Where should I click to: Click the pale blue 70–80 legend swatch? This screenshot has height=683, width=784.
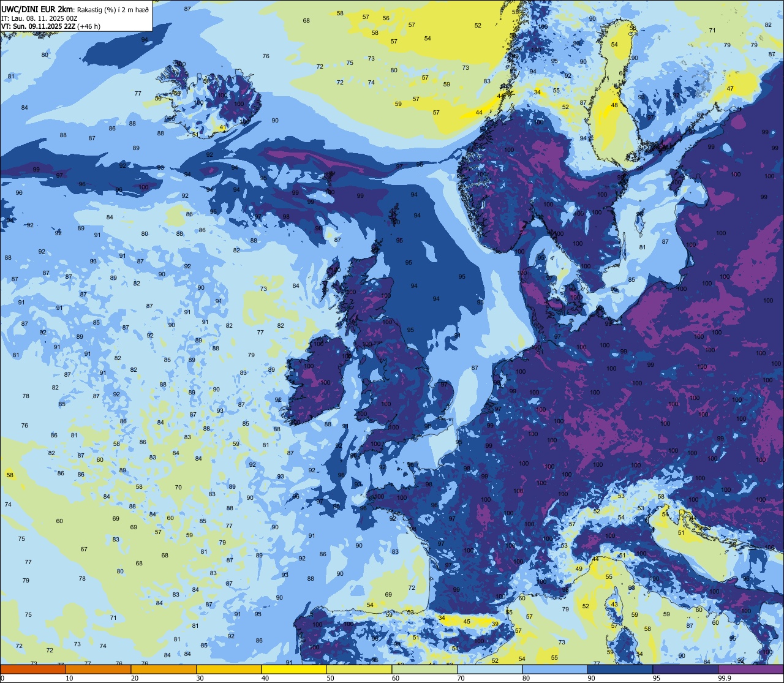pos(489,669)
